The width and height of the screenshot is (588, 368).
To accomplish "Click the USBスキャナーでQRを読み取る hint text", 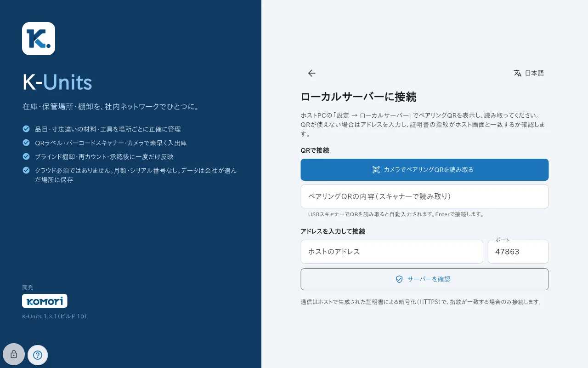I will [396, 214].
